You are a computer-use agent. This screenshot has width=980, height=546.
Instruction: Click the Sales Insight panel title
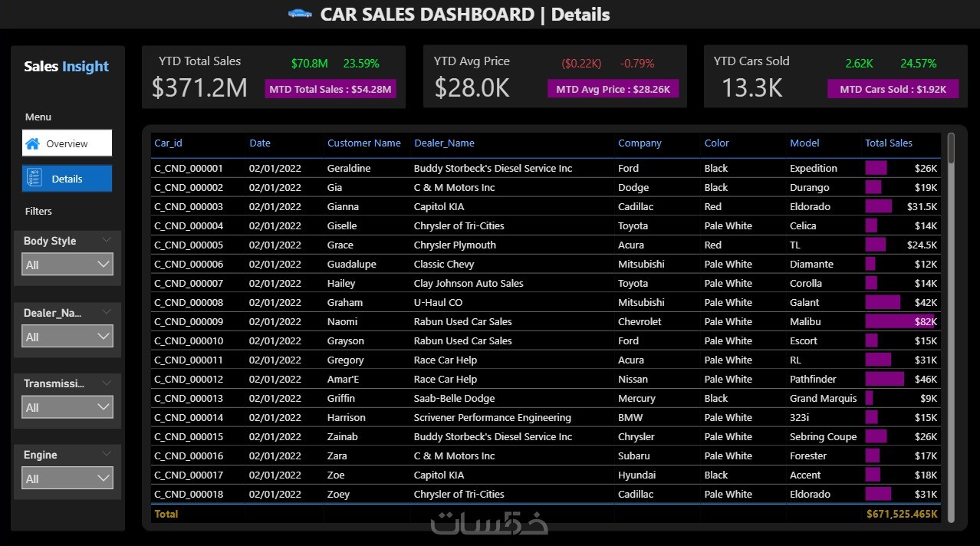point(67,66)
